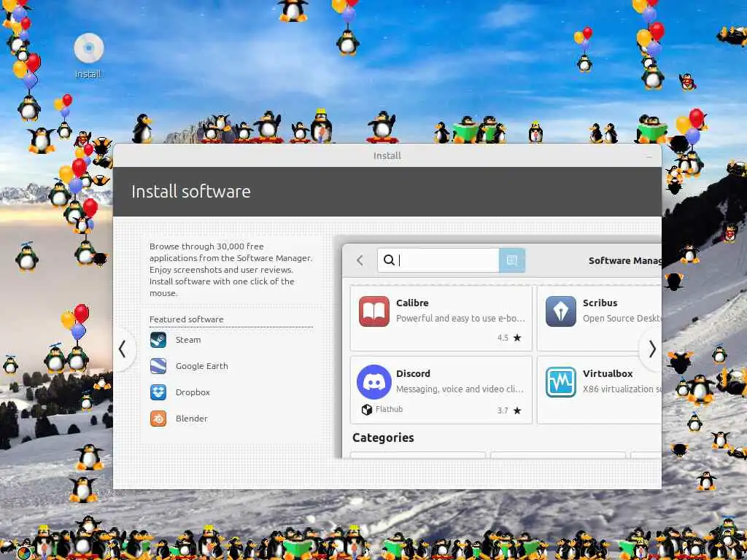The height and width of the screenshot is (560, 747).
Task: Click the Software Manager back chevron
Action: point(360,260)
